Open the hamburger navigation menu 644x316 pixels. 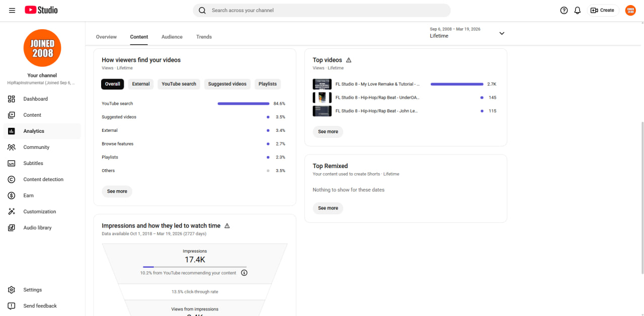pos(12,10)
